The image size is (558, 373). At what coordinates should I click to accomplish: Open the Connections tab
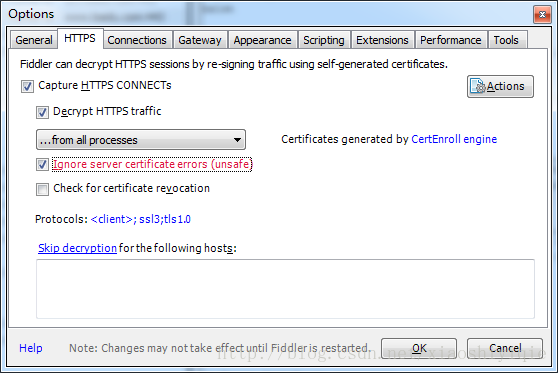[x=137, y=40]
